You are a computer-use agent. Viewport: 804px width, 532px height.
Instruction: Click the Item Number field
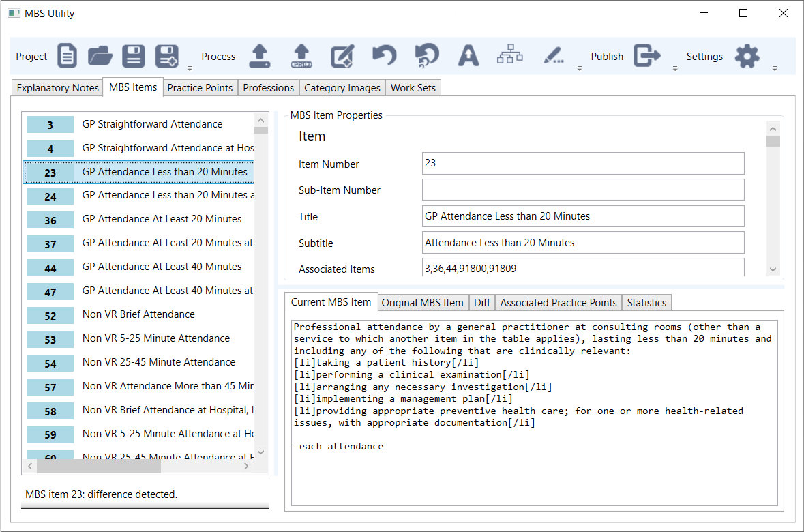[x=583, y=163]
